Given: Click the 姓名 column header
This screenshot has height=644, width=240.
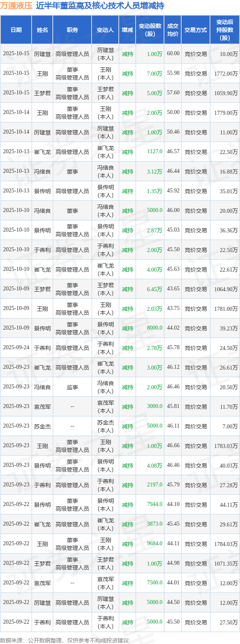Looking at the screenshot, I should [42, 30].
